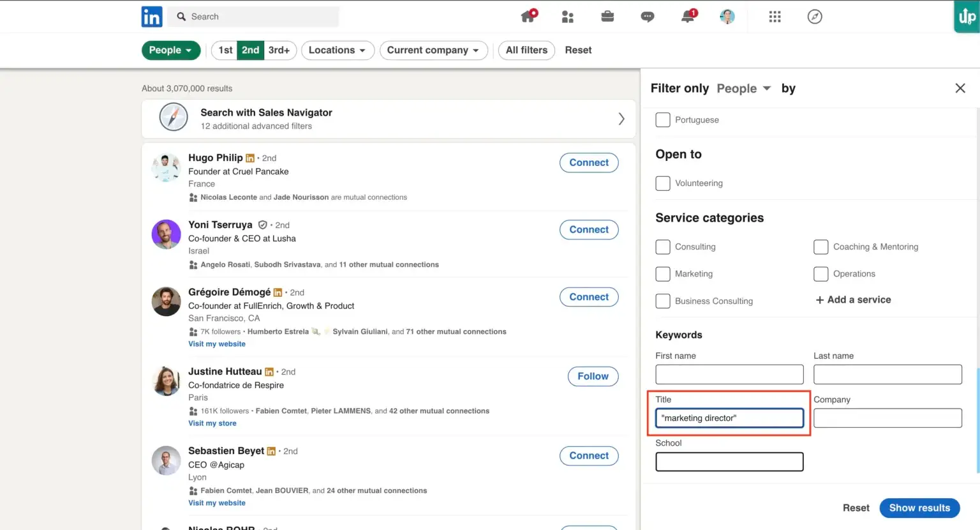Viewport: 980px width, 530px height.
Task: Follow Justine Hutteau
Action: click(x=593, y=377)
